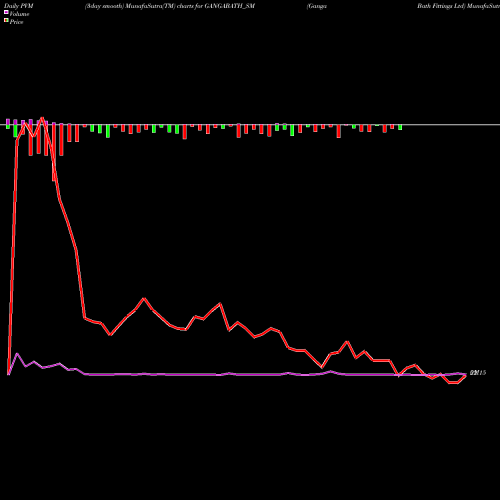Image resolution: width=500 pixels, height=500 pixels.
Task: Click the 'Price' legend label
Action: coord(16,22)
